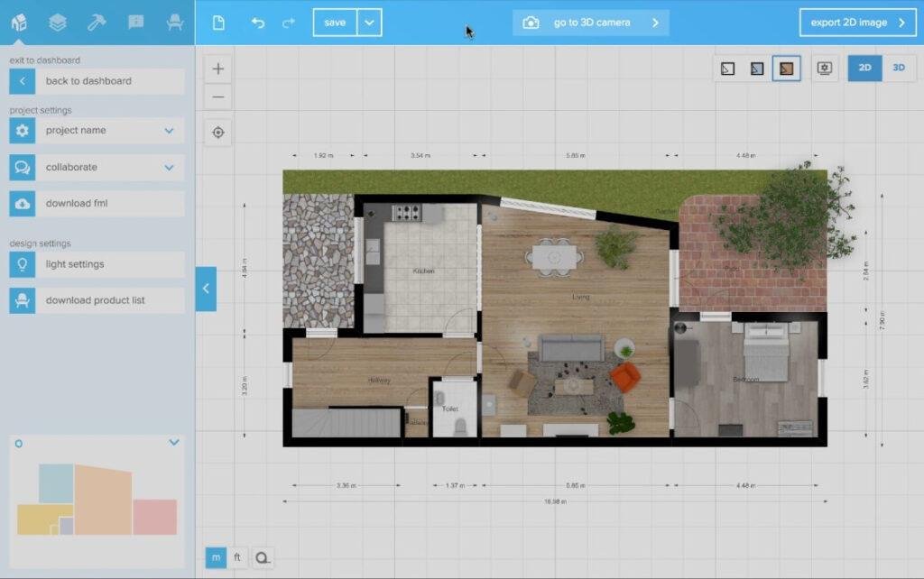Switch measurement units to feet
Screen dimensions: 924x579
click(x=238, y=557)
